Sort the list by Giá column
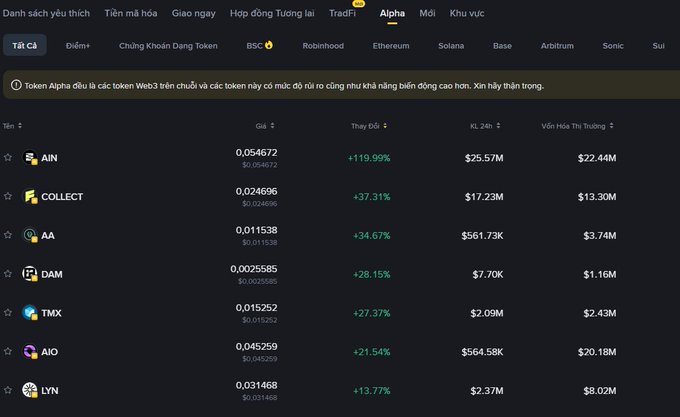 pyautogui.click(x=265, y=126)
